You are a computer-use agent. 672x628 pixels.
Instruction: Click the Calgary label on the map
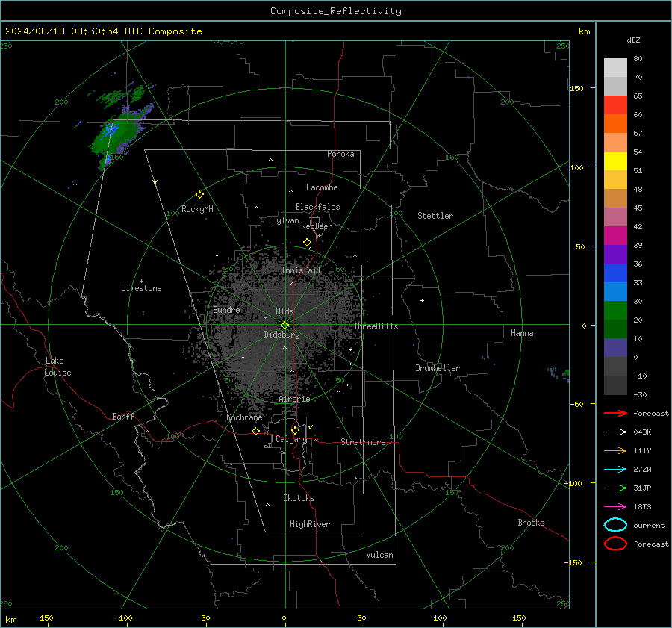291,439
